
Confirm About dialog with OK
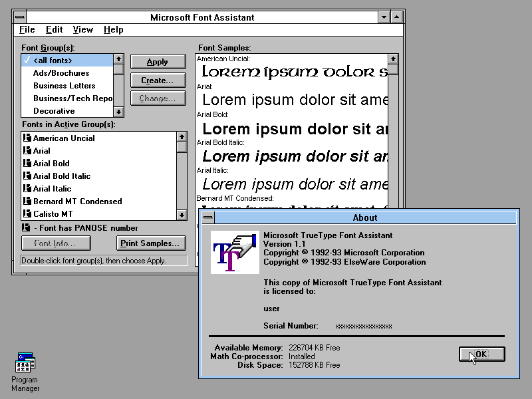[x=481, y=354]
